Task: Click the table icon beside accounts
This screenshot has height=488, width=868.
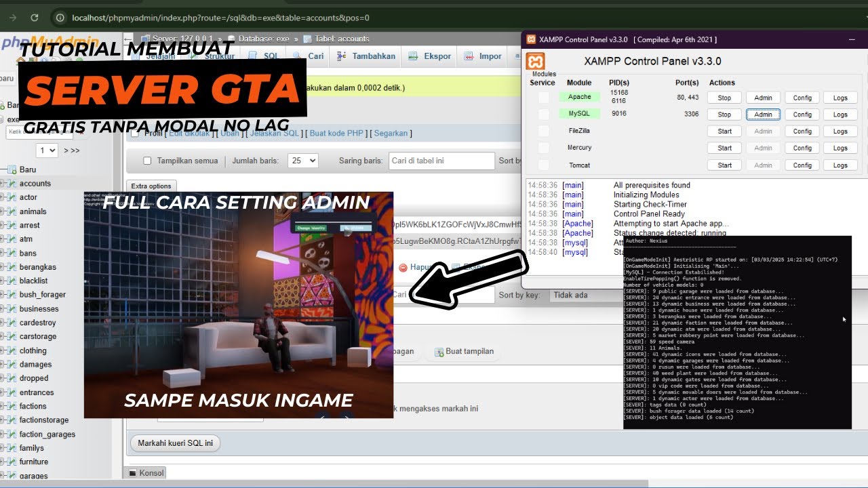Action: coord(12,184)
